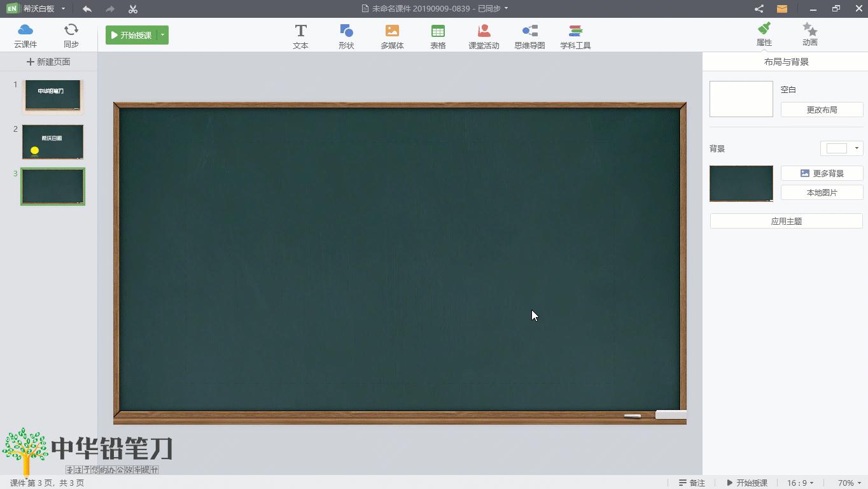Click the undo arrow icon
This screenshot has width=868, height=489.
[x=87, y=9]
